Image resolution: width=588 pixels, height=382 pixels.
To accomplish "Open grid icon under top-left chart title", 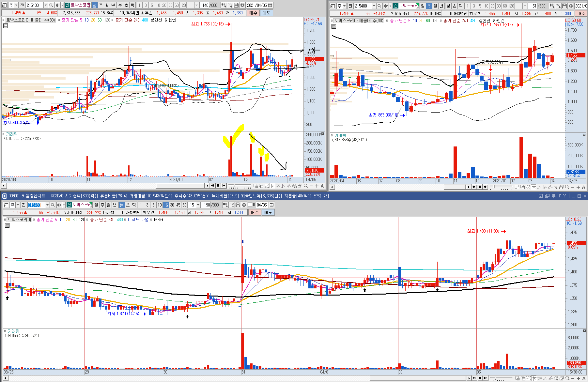I will click(x=6, y=26).
